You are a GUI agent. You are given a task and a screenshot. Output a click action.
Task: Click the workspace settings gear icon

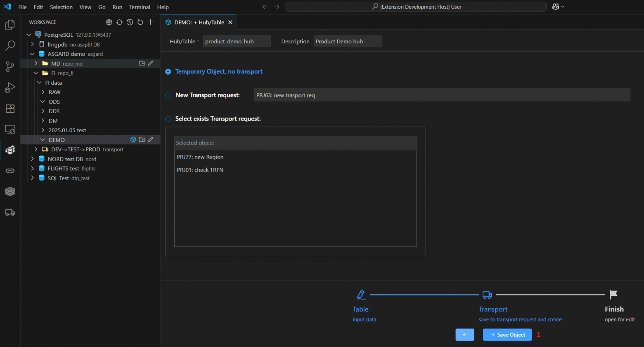109,22
